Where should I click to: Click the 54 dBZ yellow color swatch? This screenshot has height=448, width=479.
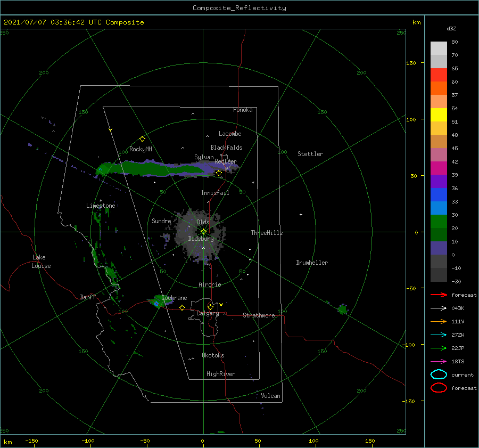[x=439, y=115]
